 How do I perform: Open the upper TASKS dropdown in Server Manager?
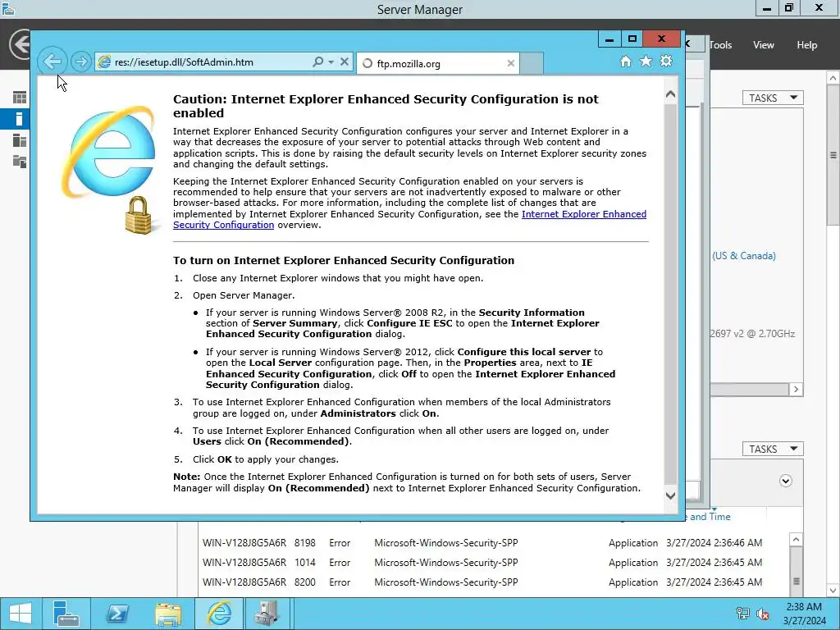click(x=773, y=98)
